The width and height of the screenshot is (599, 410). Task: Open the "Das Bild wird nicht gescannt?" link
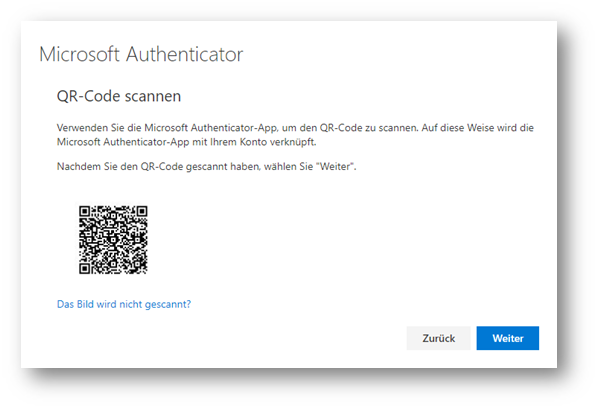pyautogui.click(x=124, y=304)
